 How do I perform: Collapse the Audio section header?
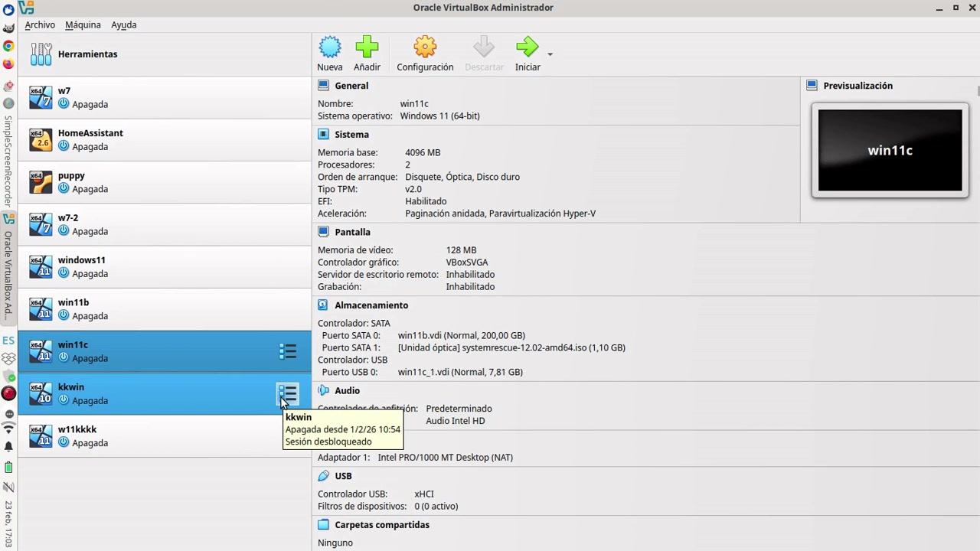coord(347,390)
